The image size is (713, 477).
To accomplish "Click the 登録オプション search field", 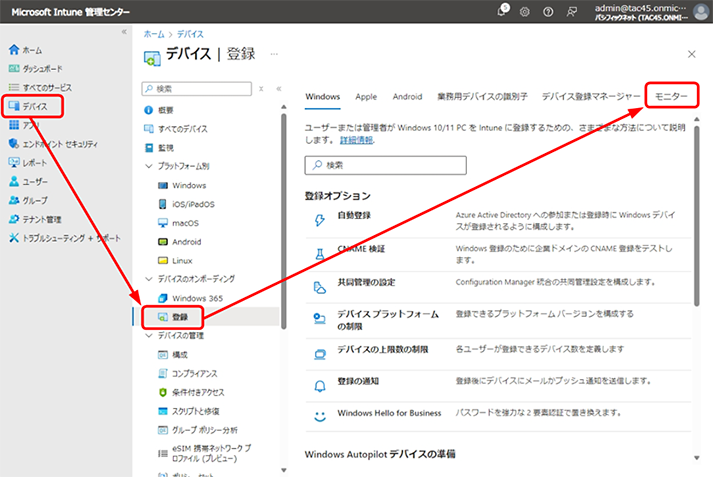I will [x=385, y=165].
